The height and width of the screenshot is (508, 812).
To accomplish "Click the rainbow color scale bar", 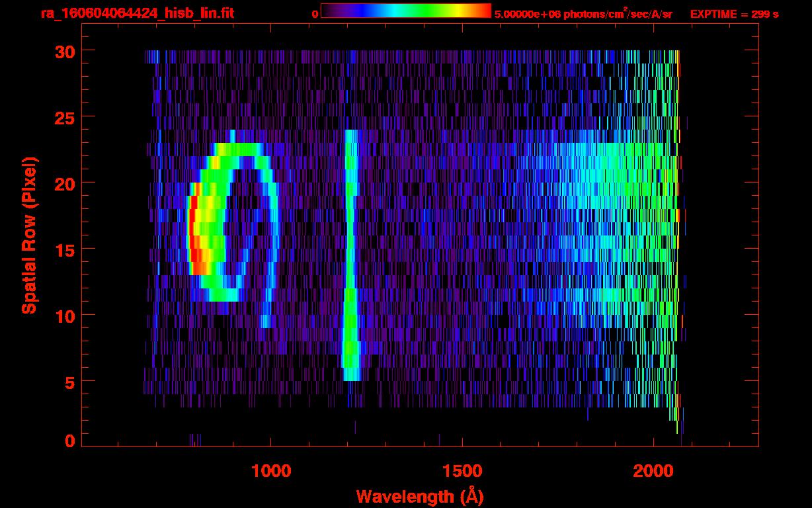I will pos(405,11).
